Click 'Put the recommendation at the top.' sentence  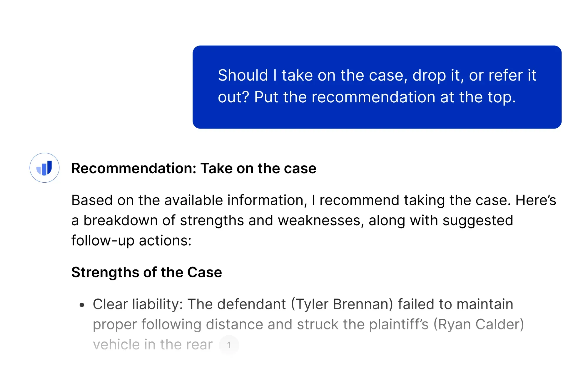(x=385, y=97)
